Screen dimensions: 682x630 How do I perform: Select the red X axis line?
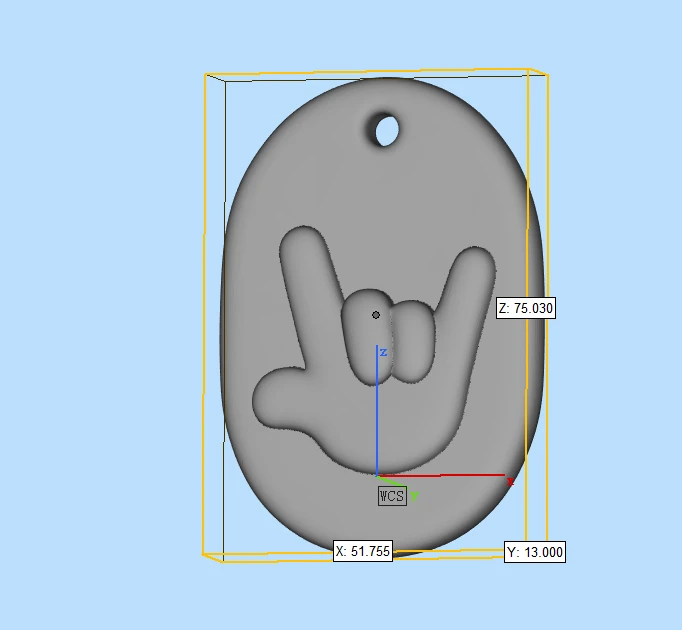click(441, 476)
